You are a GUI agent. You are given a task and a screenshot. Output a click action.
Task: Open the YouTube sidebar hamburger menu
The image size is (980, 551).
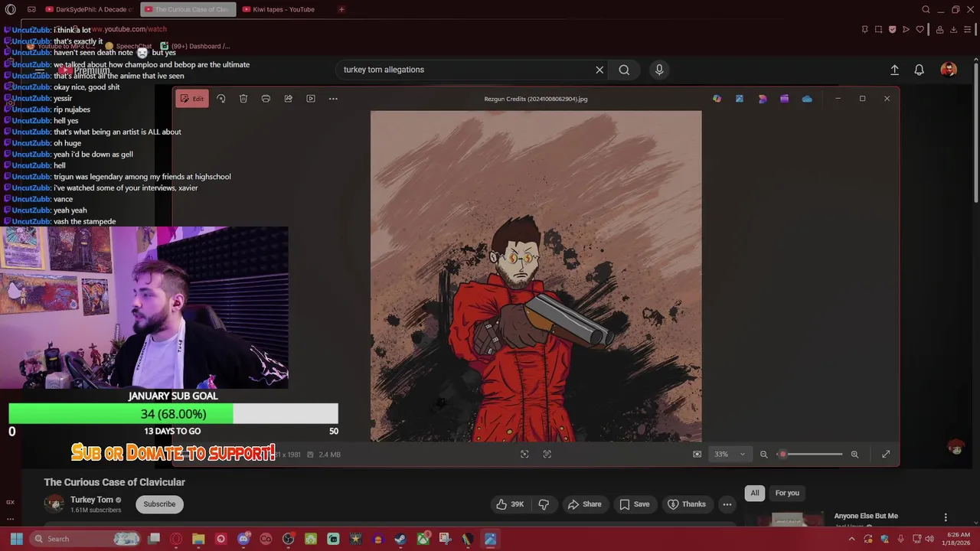click(40, 70)
